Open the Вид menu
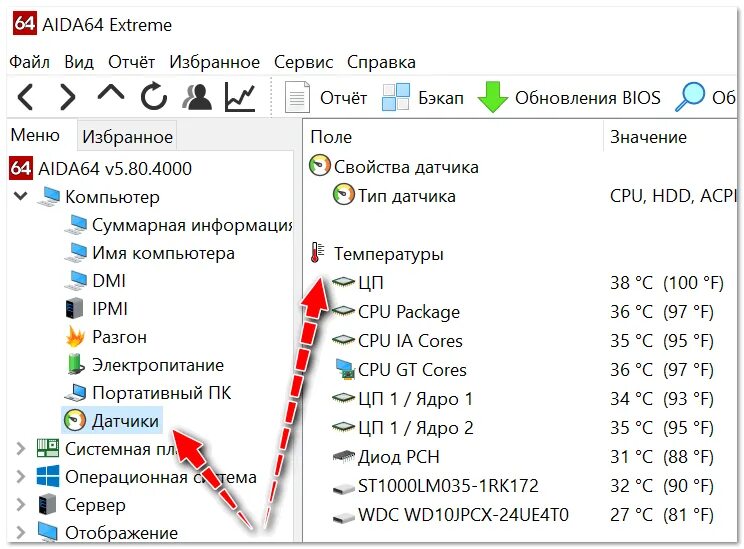The image size is (744, 549). (x=79, y=62)
